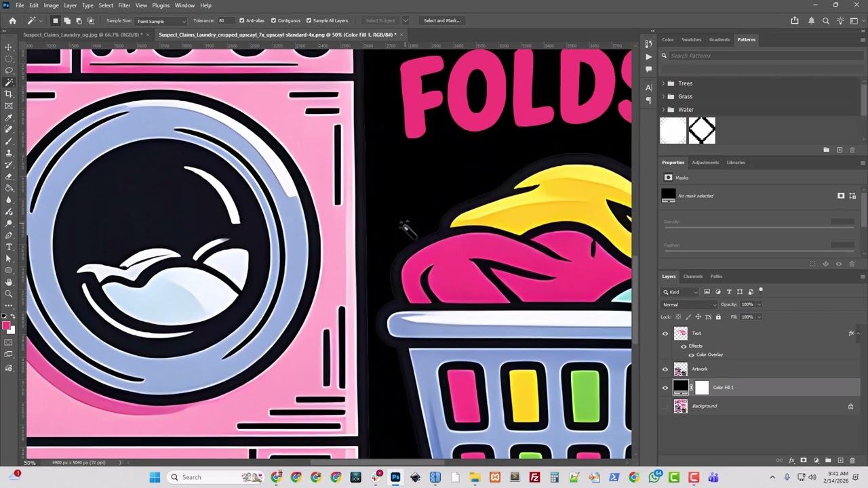Select the Hand tool

click(9, 282)
